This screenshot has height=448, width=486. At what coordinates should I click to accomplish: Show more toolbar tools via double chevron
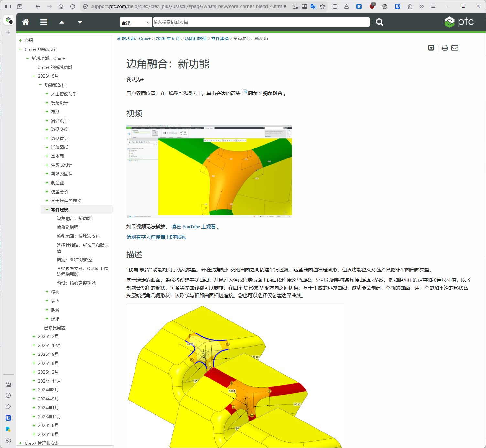422,6
